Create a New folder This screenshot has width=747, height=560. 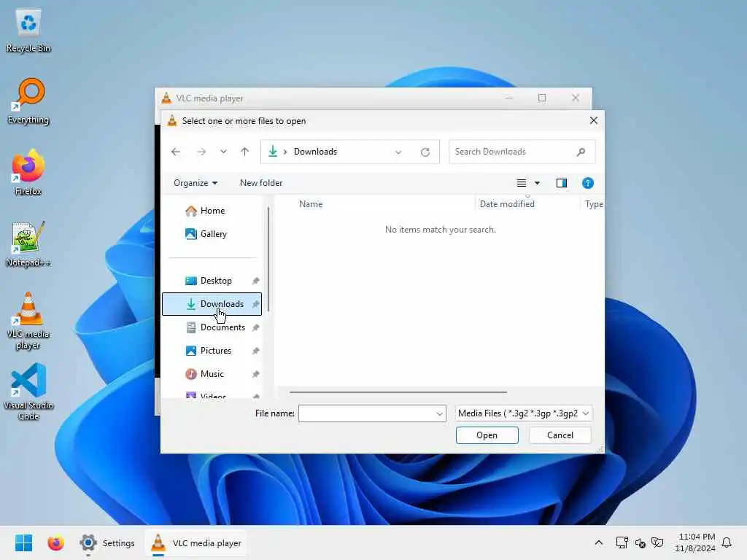[x=261, y=183]
